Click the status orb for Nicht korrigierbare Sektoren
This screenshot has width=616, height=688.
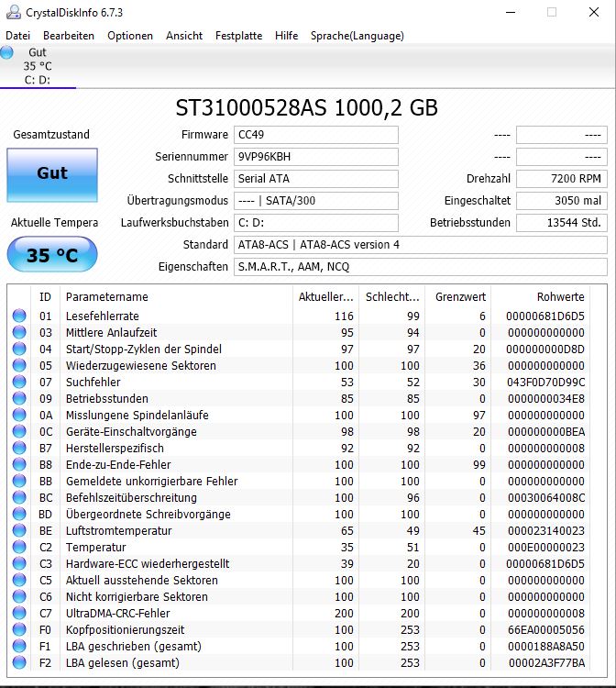[19, 597]
